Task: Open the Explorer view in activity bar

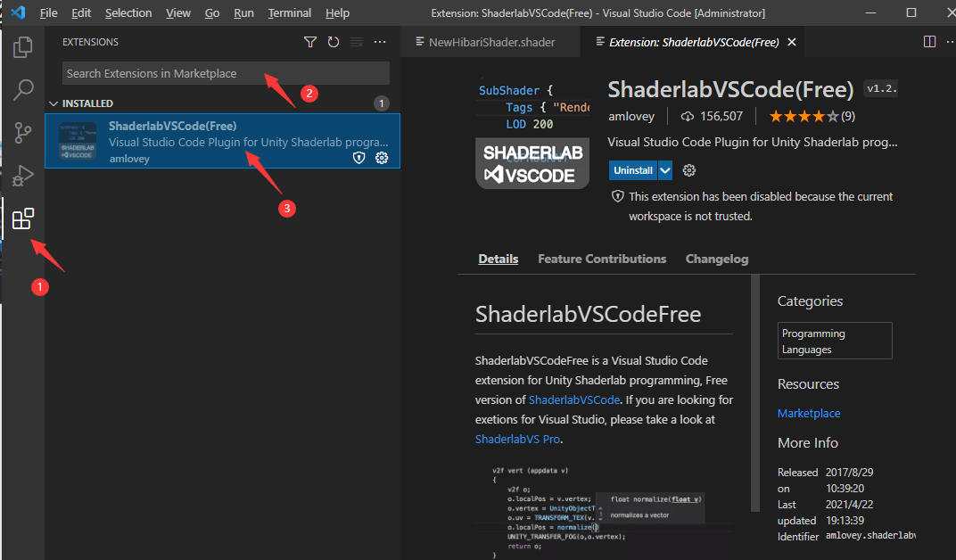Action: pyautogui.click(x=22, y=47)
